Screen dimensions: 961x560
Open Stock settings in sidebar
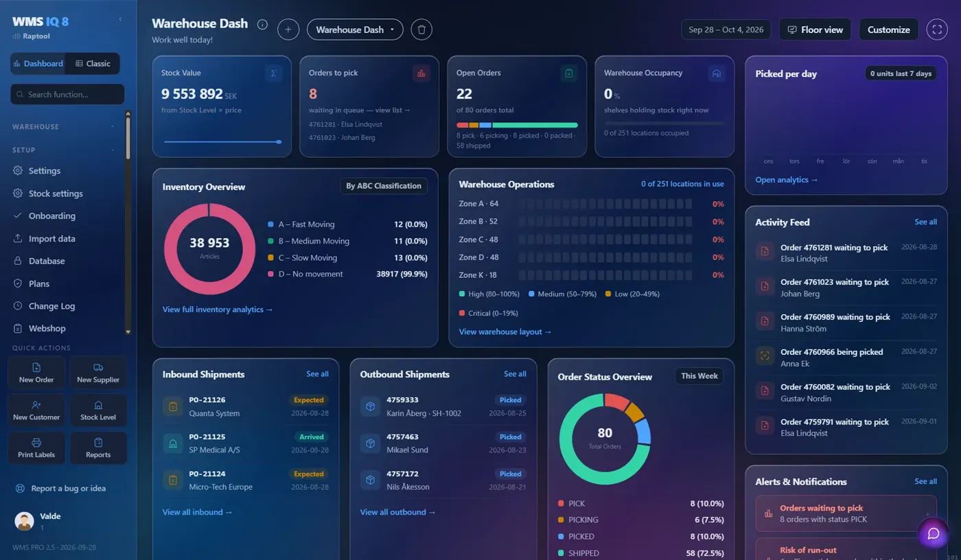tap(64, 194)
